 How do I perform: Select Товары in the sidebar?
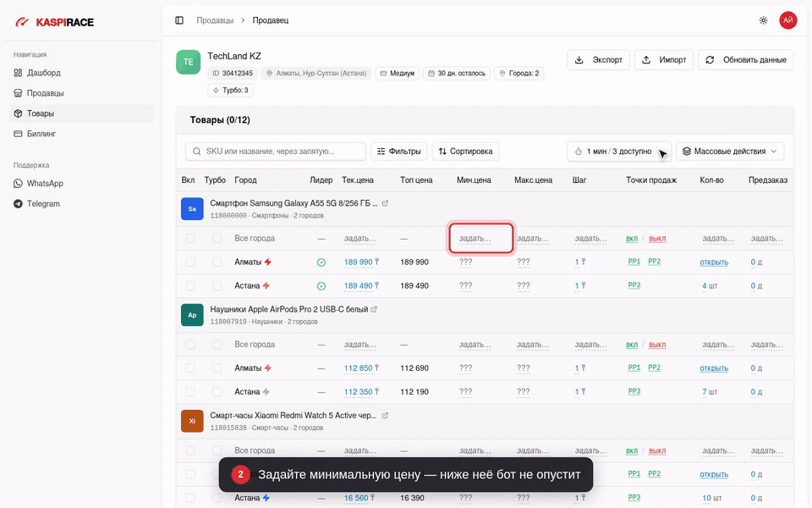pos(81,113)
